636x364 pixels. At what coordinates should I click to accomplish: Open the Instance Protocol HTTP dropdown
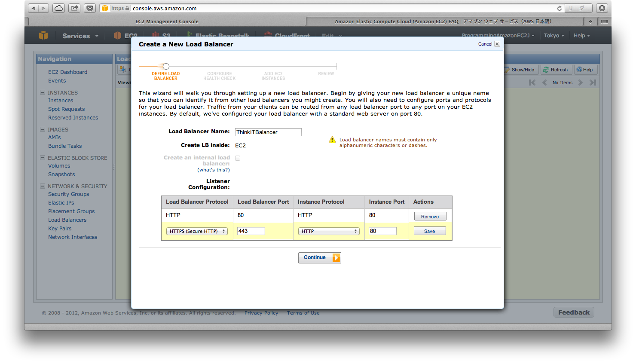pyautogui.click(x=329, y=231)
